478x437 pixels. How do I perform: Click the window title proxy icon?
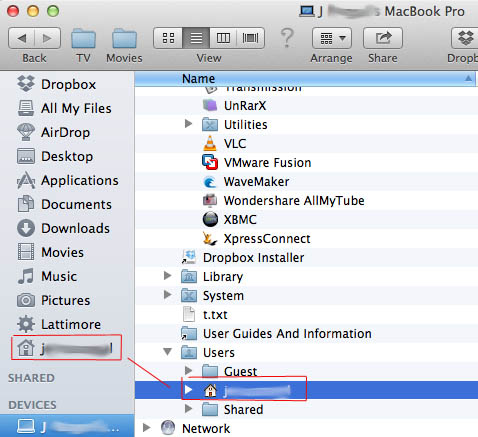[307, 12]
